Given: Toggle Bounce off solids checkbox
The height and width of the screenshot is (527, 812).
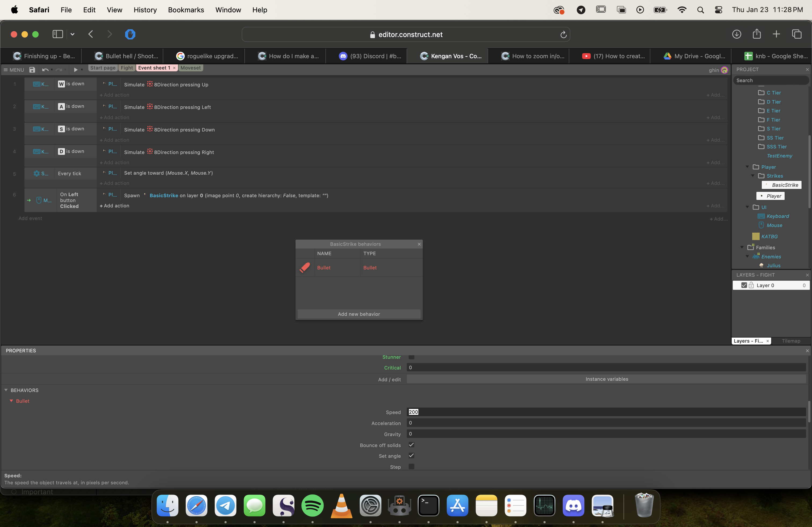Looking at the screenshot, I should [411, 445].
